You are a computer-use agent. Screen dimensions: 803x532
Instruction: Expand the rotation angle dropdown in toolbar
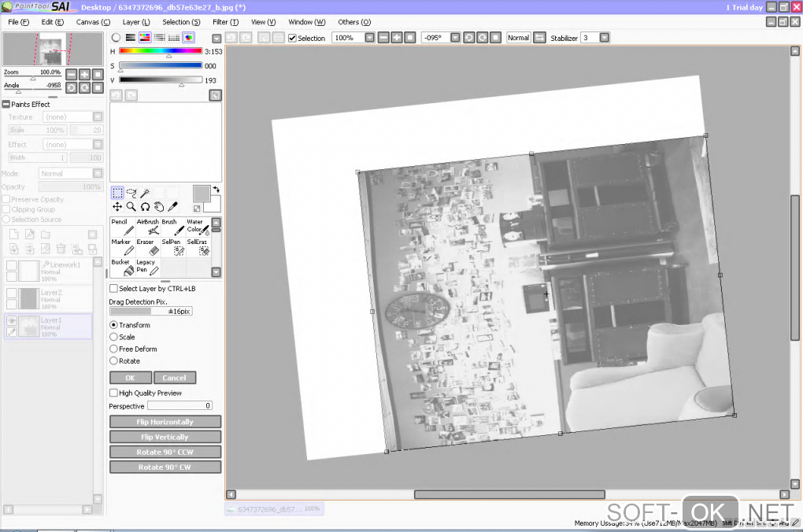456,38
